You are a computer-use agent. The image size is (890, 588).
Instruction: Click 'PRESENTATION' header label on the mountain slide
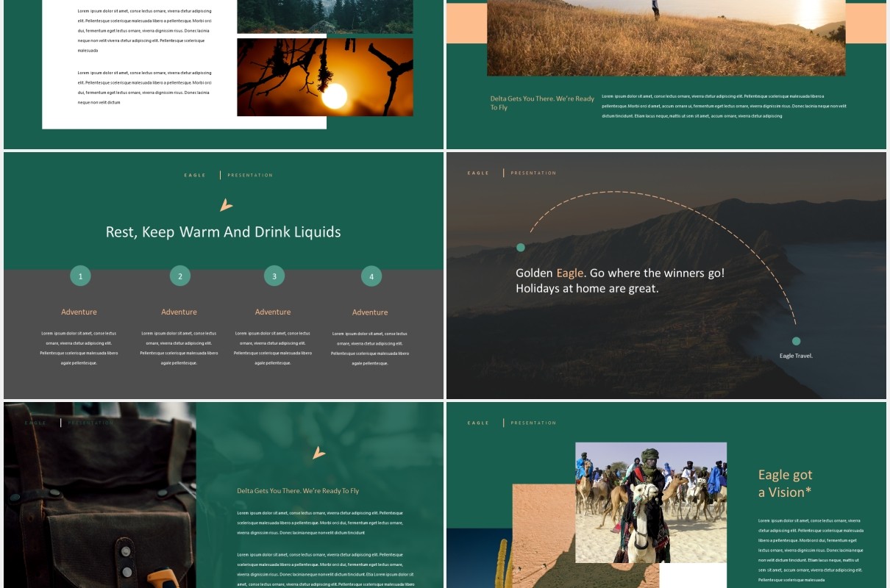(x=533, y=173)
